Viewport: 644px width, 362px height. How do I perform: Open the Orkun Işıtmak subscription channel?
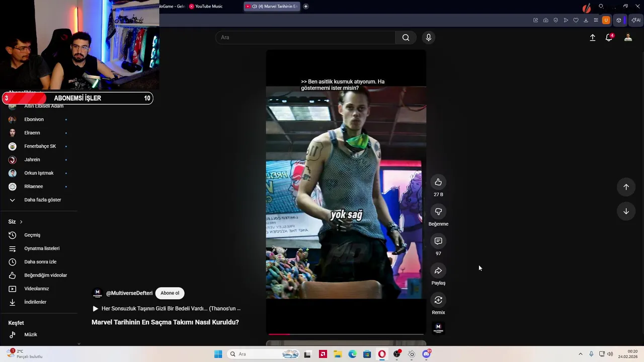(x=39, y=173)
